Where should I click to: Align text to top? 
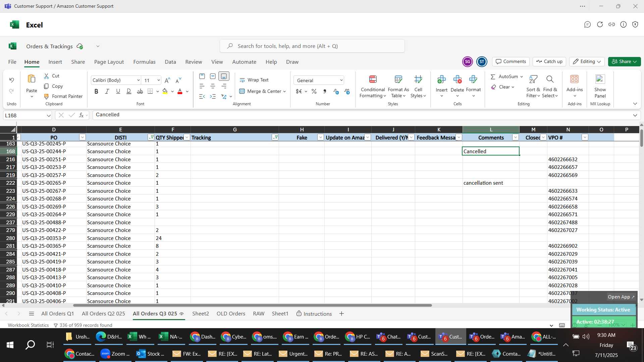pyautogui.click(x=202, y=76)
